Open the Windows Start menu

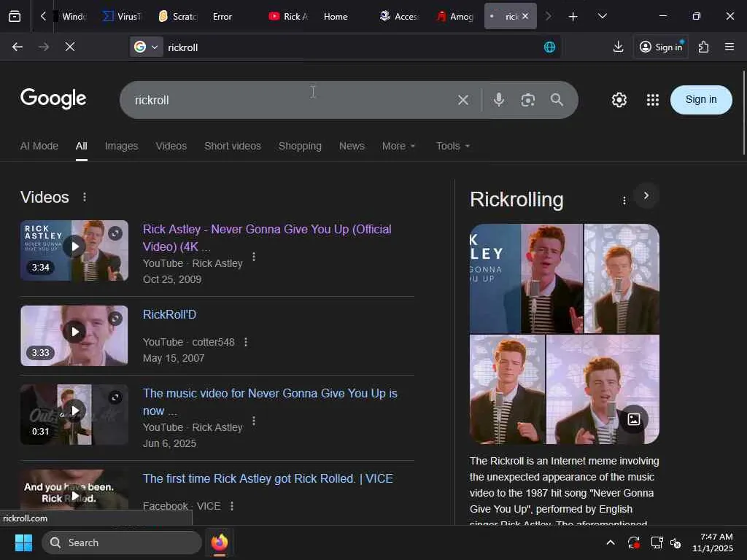pyautogui.click(x=23, y=542)
